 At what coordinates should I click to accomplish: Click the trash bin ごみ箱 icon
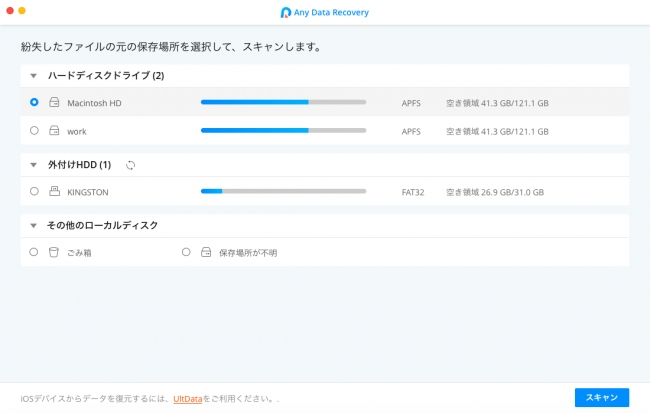55,253
